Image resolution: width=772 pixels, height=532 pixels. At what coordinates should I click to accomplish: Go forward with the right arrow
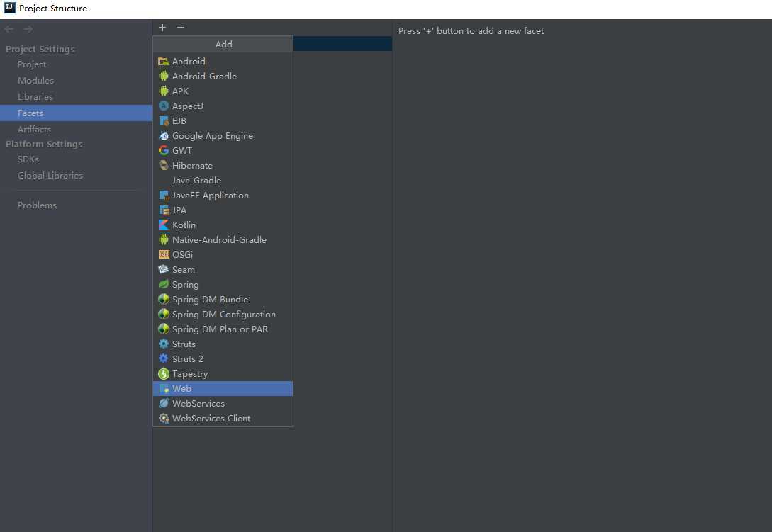28,30
